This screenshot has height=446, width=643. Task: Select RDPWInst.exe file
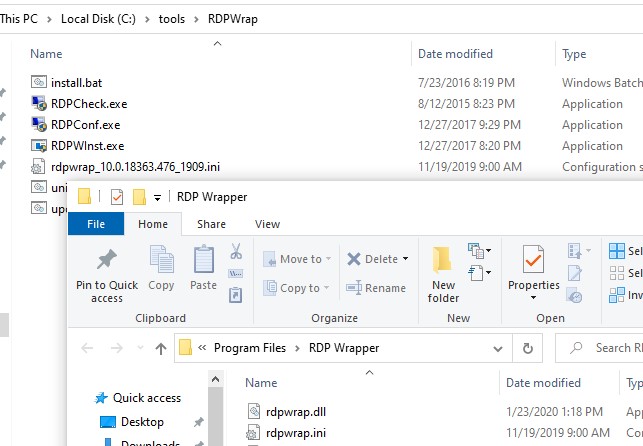click(87, 146)
